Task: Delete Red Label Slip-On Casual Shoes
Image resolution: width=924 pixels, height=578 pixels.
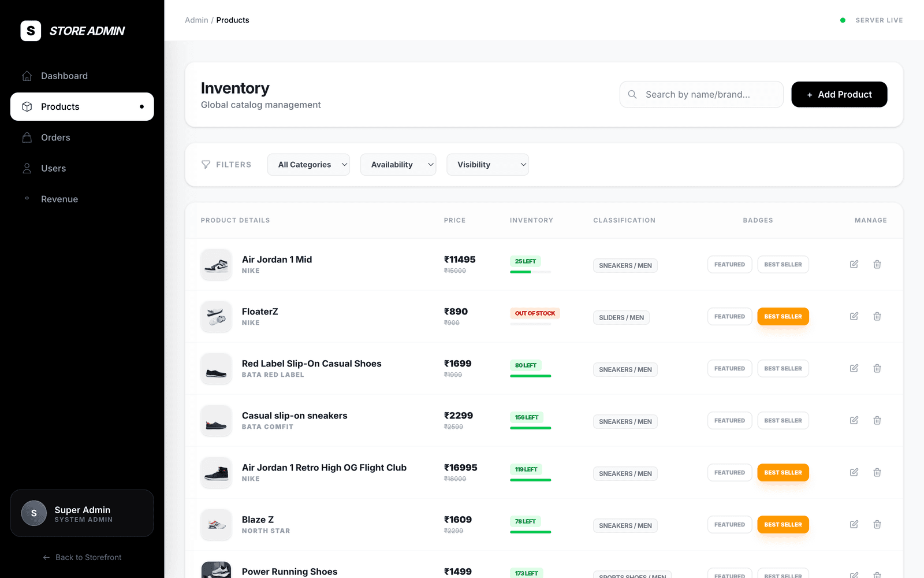Action: pyautogui.click(x=877, y=368)
